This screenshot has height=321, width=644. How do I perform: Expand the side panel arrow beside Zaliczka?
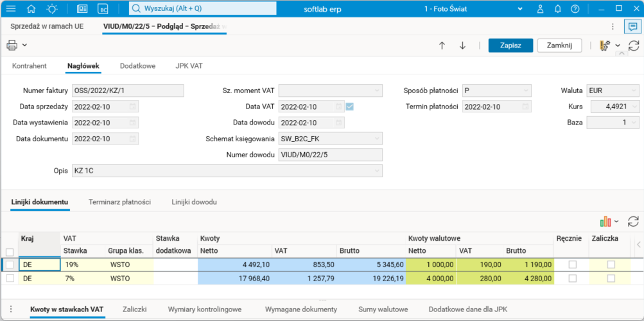click(x=639, y=245)
